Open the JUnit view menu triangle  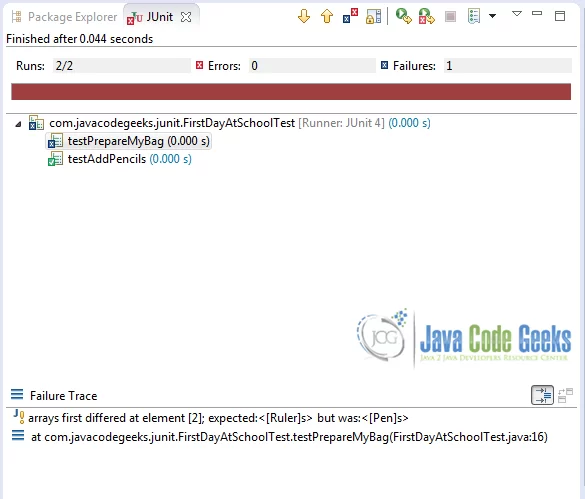[x=517, y=14]
